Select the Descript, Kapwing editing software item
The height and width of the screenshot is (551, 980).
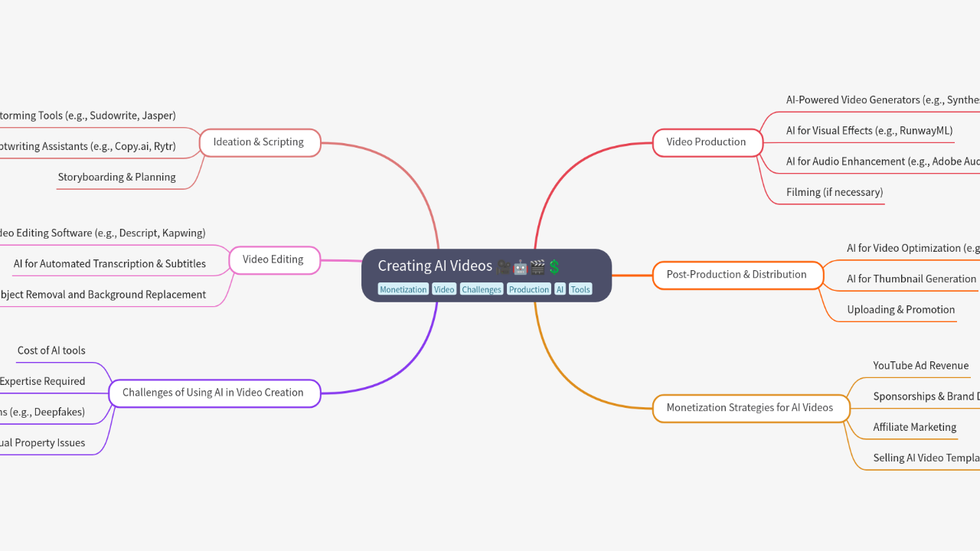click(103, 233)
